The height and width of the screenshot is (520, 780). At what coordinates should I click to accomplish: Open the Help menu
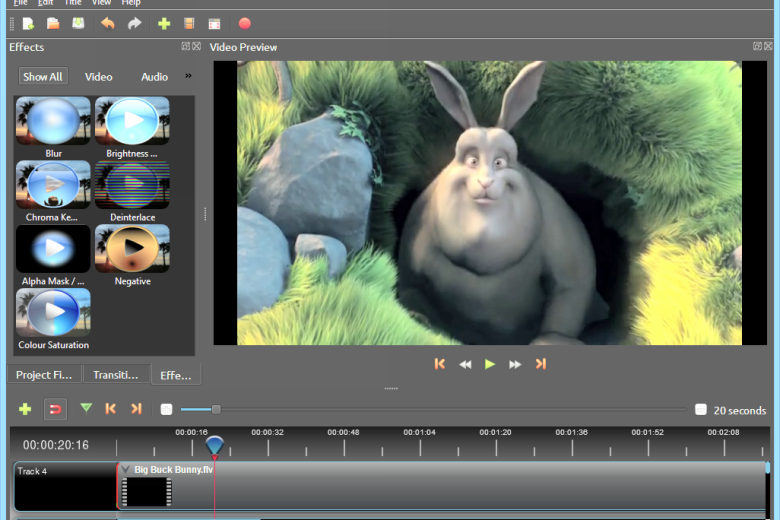(131, 3)
